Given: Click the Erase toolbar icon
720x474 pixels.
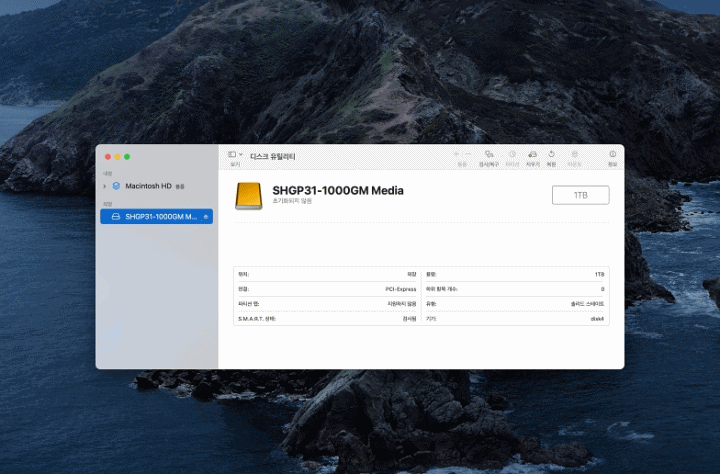Looking at the screenshot, I should [533, 154].
